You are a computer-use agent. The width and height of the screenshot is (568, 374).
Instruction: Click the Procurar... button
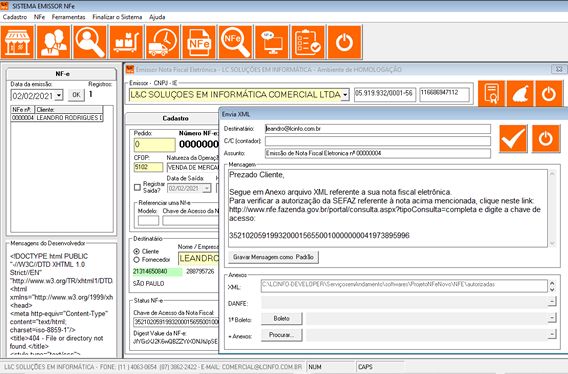[x=281, y=334]
